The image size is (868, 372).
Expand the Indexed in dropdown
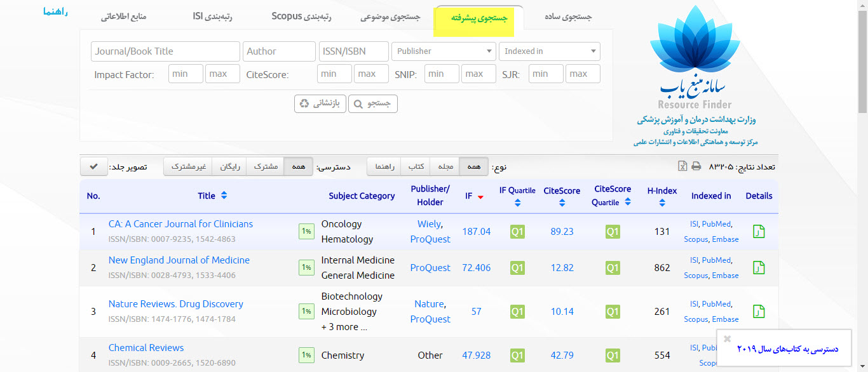pyautogui.click(x=549, y=51)
